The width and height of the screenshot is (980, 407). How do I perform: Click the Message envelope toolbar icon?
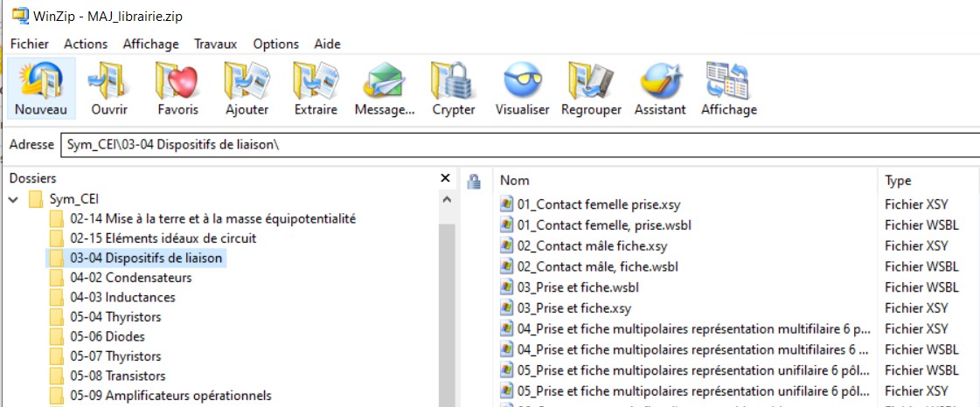(385, 88)
